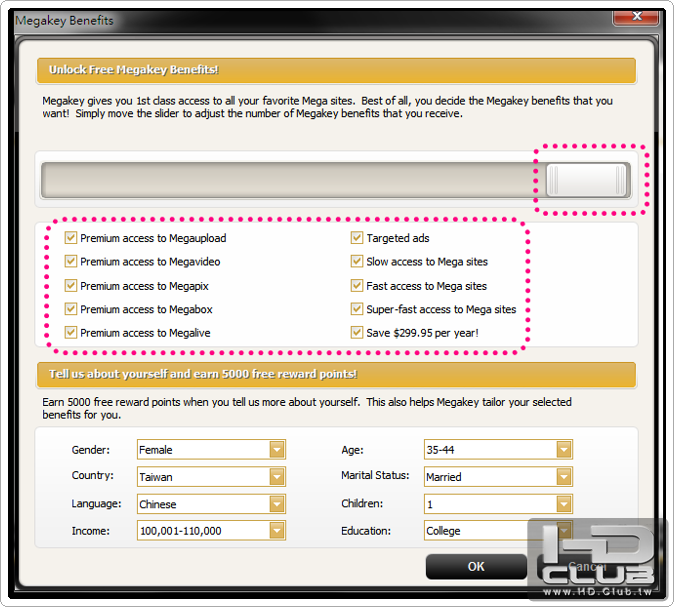Toggle Slow access to Mega sites
This screenshot has height=607, width=674.
(x=357, y=261)
